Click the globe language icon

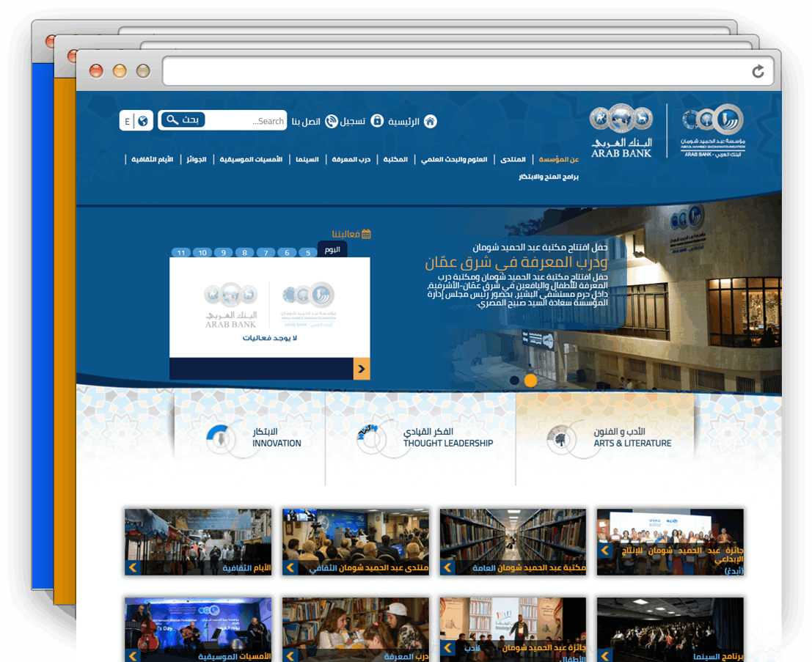coord(143,121)
